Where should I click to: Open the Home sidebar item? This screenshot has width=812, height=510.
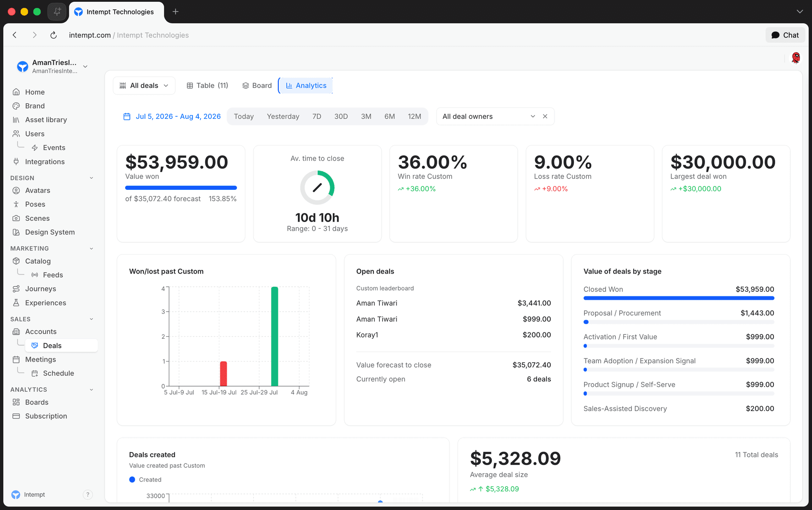click(35, 92)
